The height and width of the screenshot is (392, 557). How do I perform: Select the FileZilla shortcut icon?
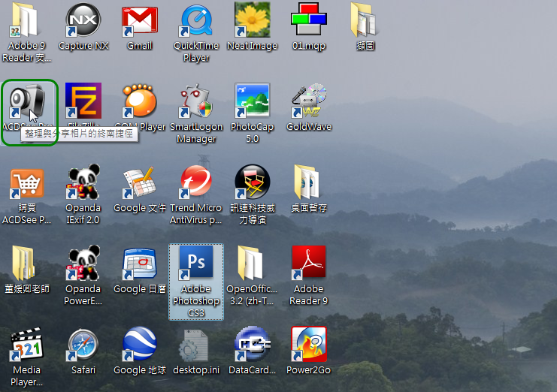83,101
